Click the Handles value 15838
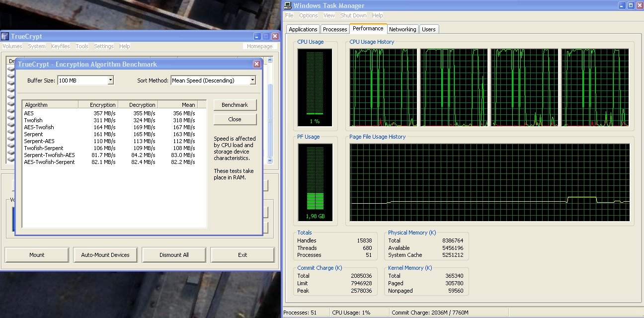The image size is (644, 318). [x=364, y=240]
